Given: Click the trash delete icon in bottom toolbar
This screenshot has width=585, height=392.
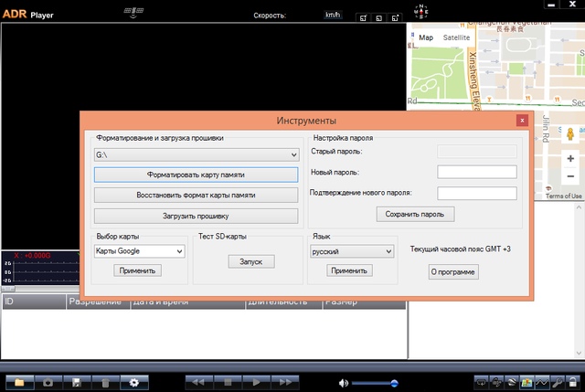Looking at the screenshot, I should click(106, 382).
